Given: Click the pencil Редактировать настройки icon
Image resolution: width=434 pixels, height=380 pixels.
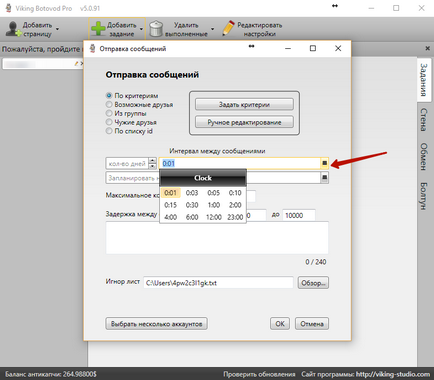Looking at the screenshot, I should [x=228, y=28].
